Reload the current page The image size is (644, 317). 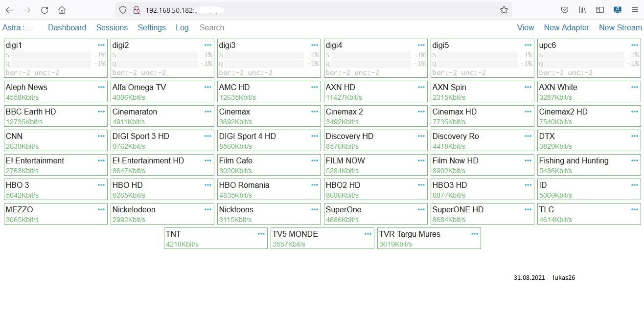pyautogui.click(x=45, y=10)
